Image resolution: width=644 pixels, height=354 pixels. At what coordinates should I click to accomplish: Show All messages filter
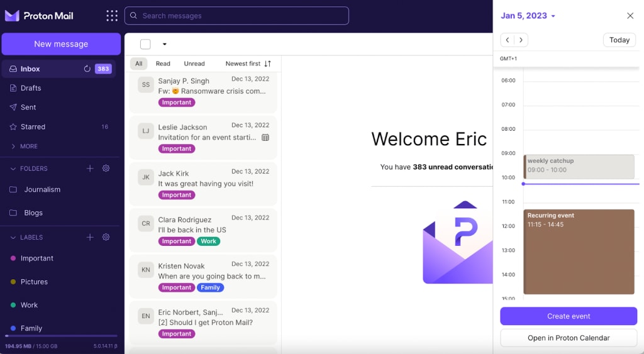coord(139,64)
